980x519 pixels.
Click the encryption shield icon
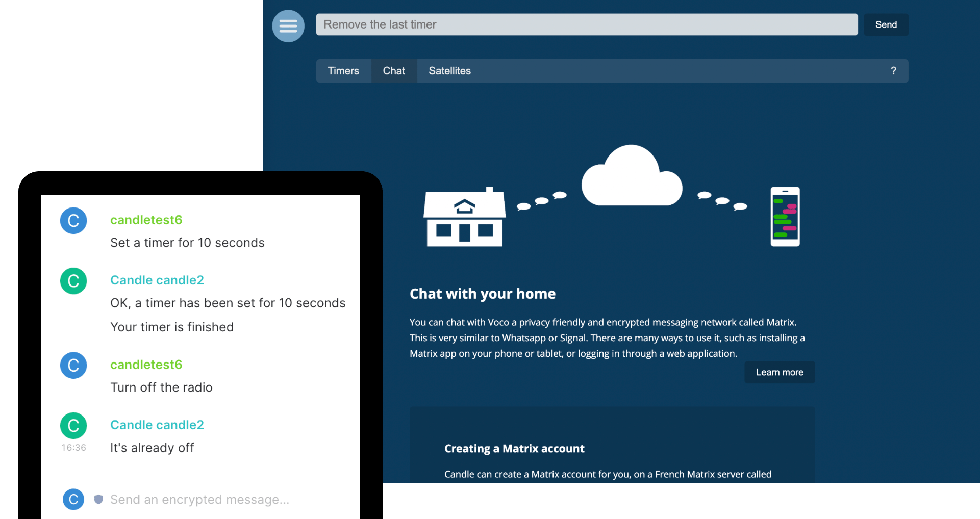tap(98, 499)
